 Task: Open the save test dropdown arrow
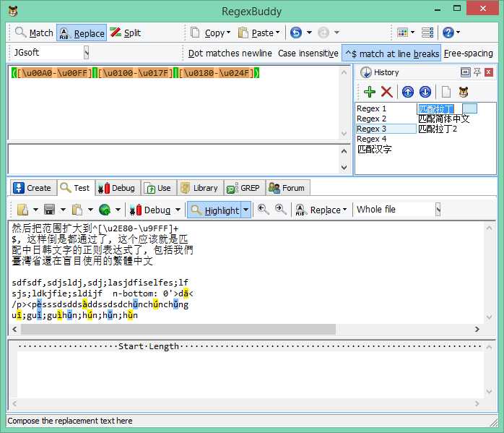pos(63,210)
